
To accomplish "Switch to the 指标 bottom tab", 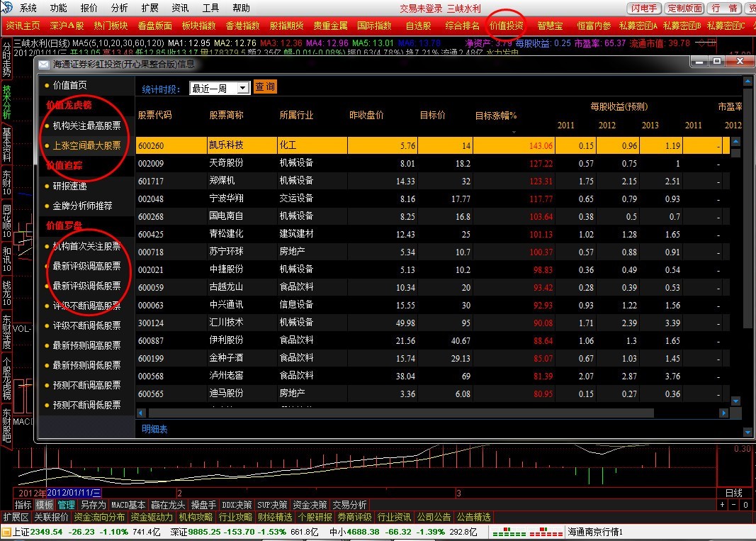I will point(23,505).
